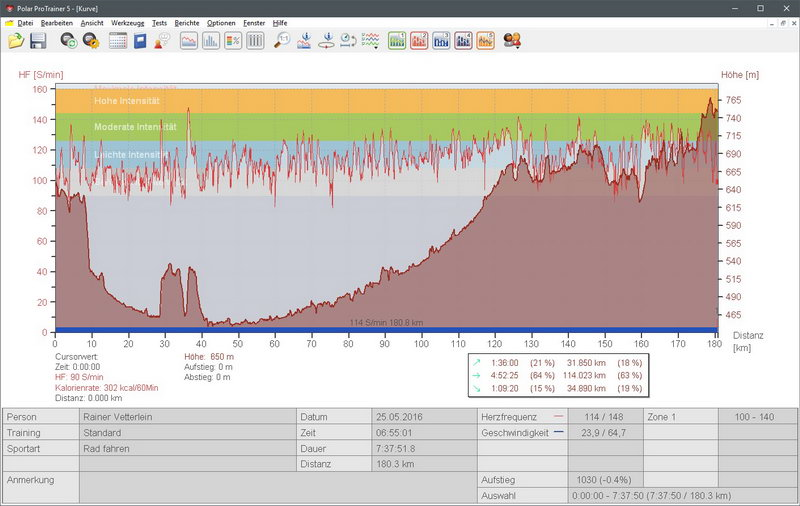The image size is (800, 506).
Task: Click the Geschwindigkeit legend label
Action: click(x=515, y=433)
